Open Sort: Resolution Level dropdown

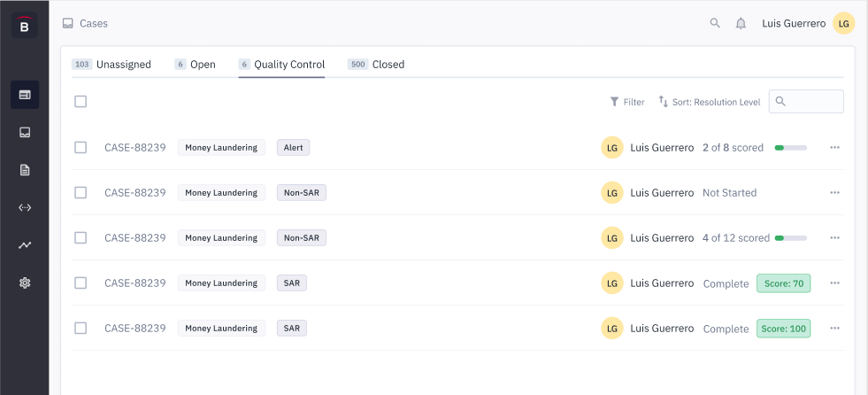(709, 102)
